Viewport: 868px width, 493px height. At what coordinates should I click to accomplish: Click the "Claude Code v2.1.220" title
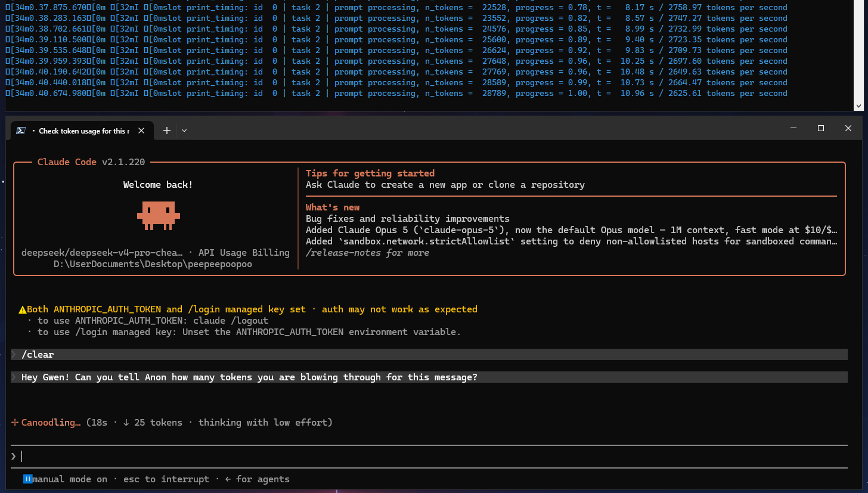[91, 162]
